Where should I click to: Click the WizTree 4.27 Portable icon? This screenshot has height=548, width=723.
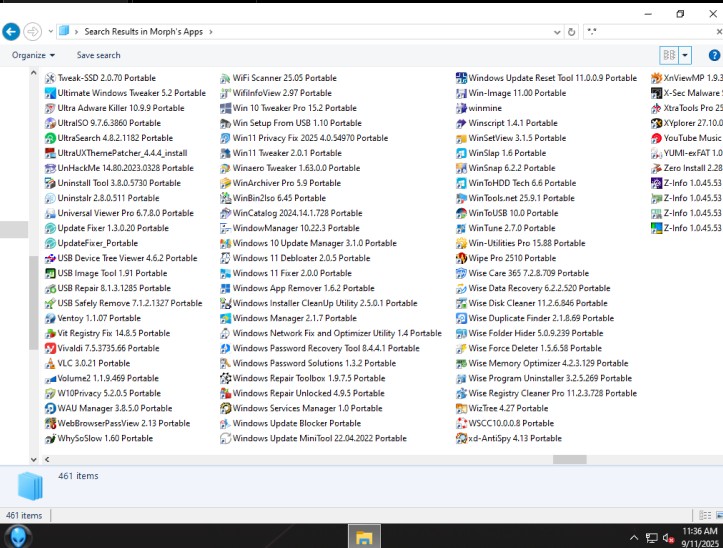point(461,408)
